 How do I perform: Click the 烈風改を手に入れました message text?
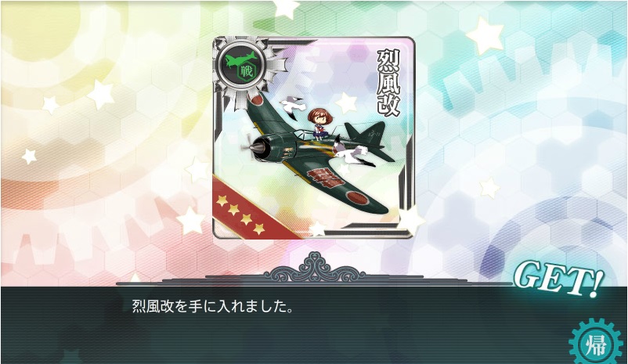(x=212, y=306)
